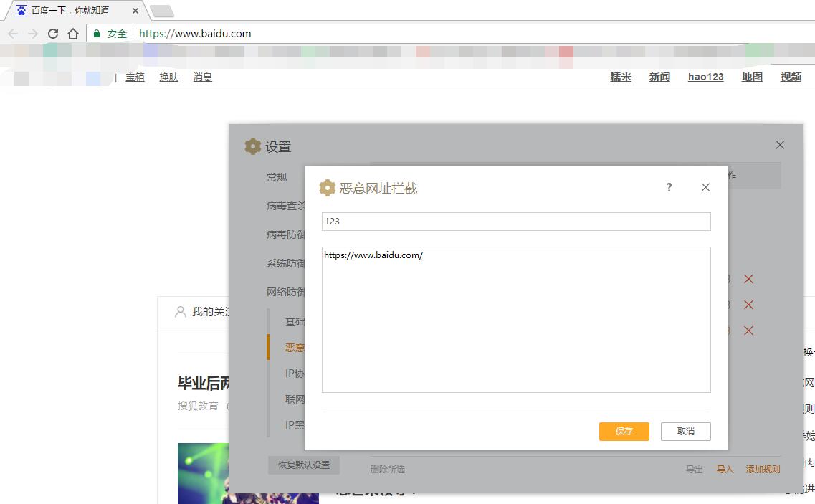The height and width of the screenshot is (504, 815).
Task: Open the news headline starting with 毕业后
Action: [x=204, y=384]
